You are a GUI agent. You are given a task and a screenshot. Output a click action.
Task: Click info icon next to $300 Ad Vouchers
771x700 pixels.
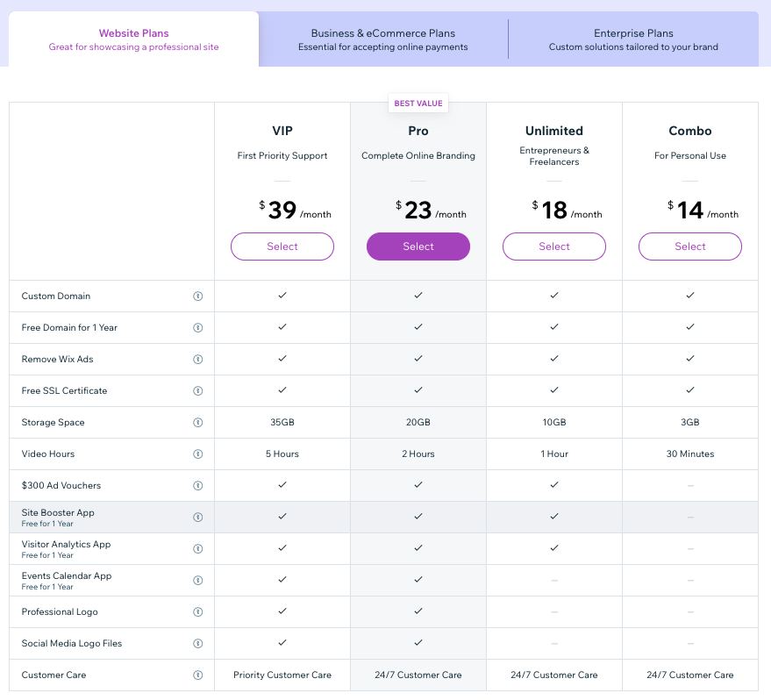point(197,486)
